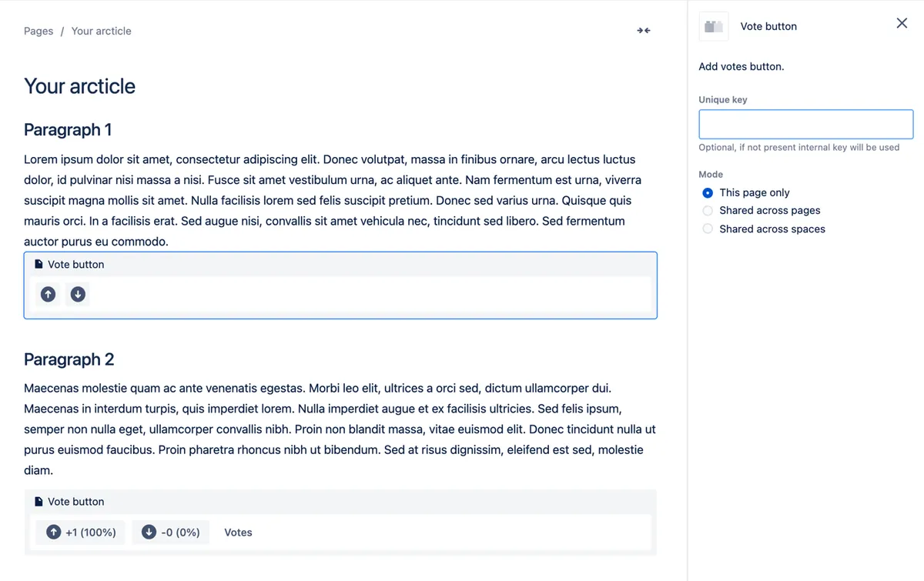Open the Your arcticle breadcrumb link
The width and height of the screenshot is (924, 581).
(101, 31)
